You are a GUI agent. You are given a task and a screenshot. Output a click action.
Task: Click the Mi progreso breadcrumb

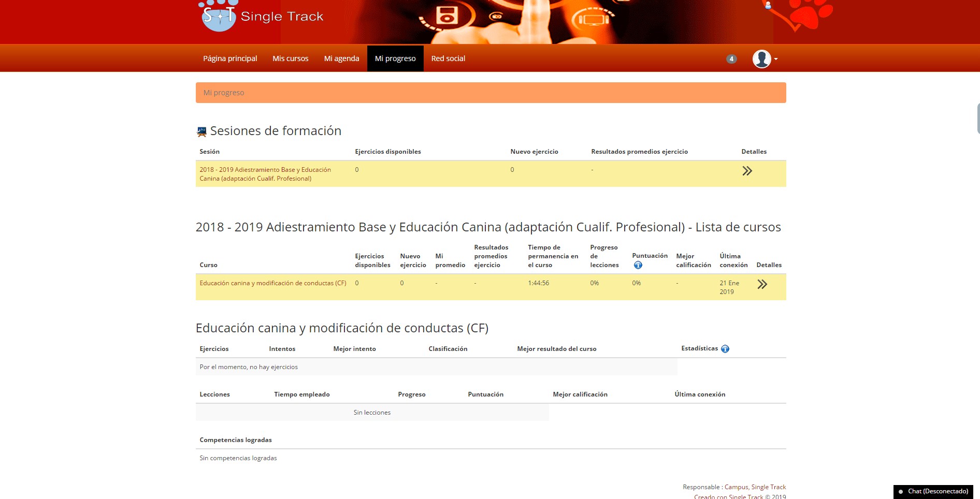[x=224, y=93]
